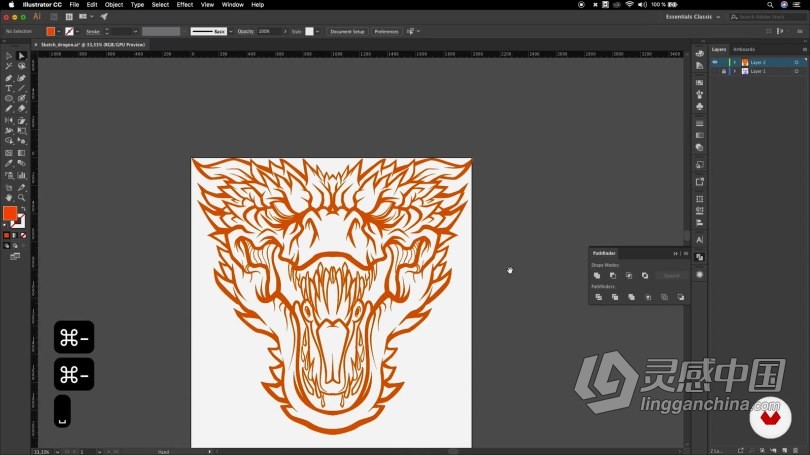Viewport: 810px width, 455px height.
Task: Click the Expand button in Pathfinder
Action: pyautogui.click(x=672, y=276)
